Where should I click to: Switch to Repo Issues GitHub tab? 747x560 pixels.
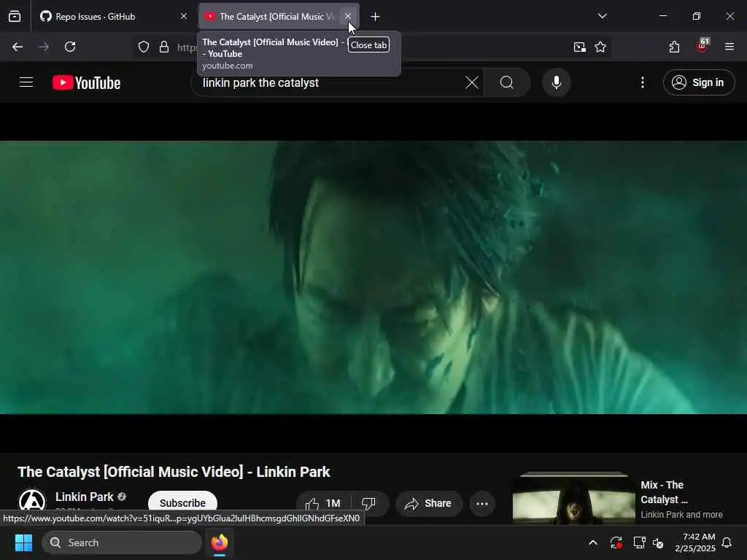click(x=114, y=16)
